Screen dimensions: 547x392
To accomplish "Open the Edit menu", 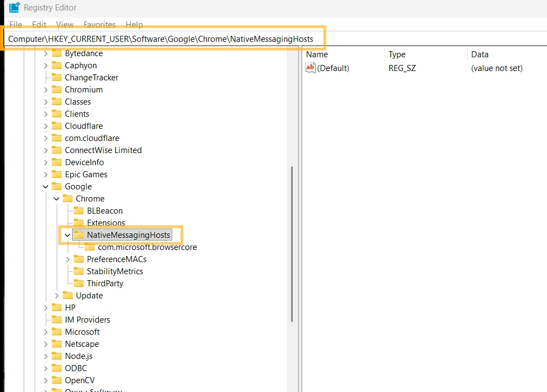I will coord(39,25).
